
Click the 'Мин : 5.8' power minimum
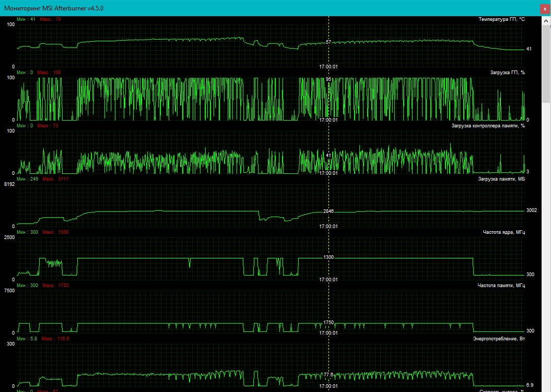tap(27, 339)
